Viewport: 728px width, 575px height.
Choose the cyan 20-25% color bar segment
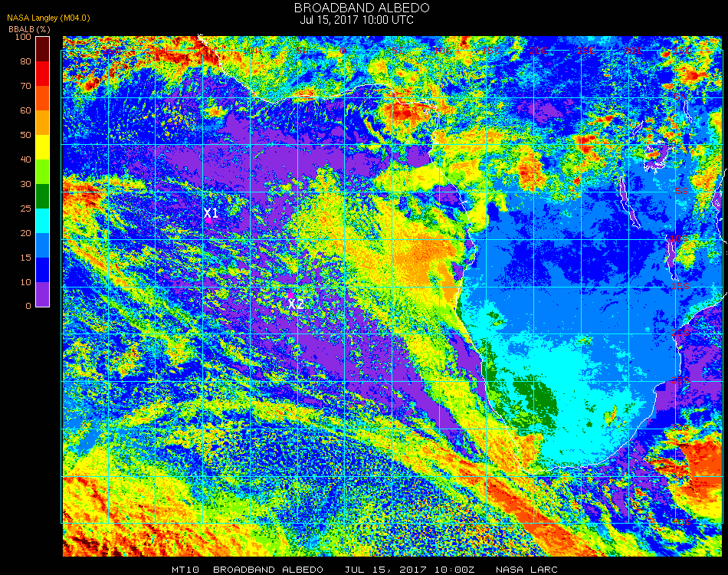[43, 221]
